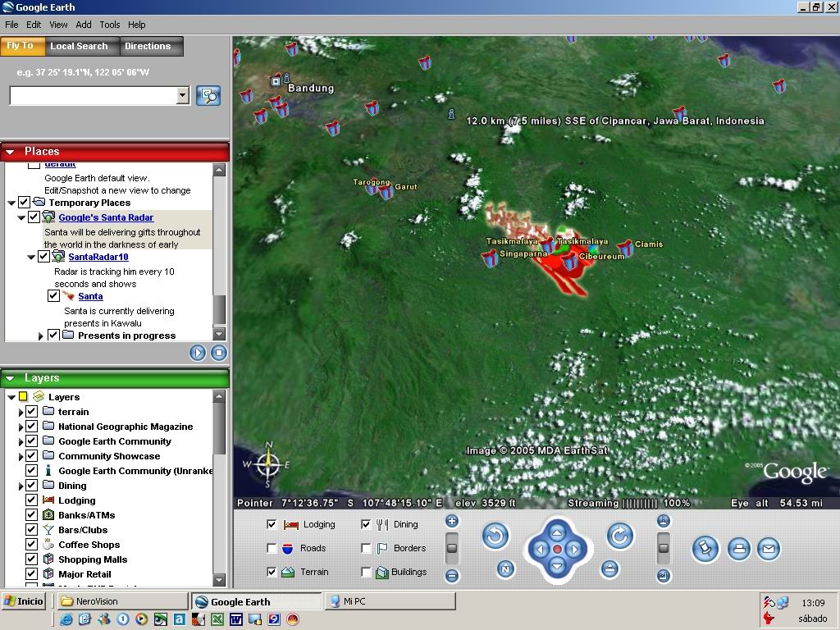
Task: Click the stop tour button
Action: click(x=218, y=353)
